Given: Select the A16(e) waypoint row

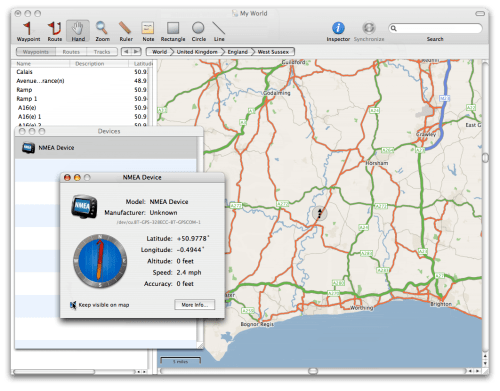Looking at the screenshot, I should [80, 108].
